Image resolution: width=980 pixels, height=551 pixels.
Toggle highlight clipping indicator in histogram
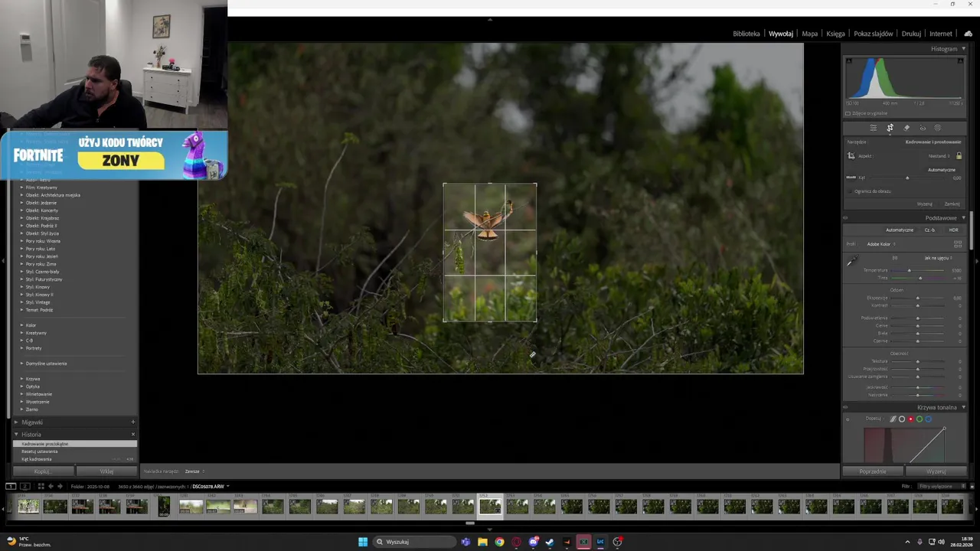pos(960,61)
